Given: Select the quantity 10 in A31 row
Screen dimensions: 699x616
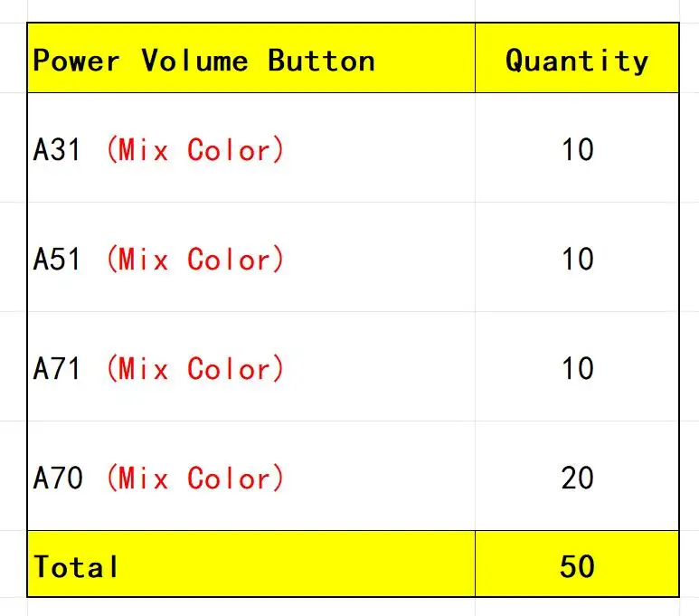Looking at the screenshot, I should (577, 149).
